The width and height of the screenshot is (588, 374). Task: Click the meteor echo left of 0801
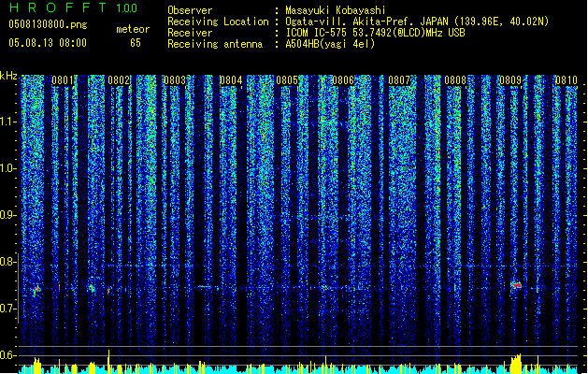point(36,290)
